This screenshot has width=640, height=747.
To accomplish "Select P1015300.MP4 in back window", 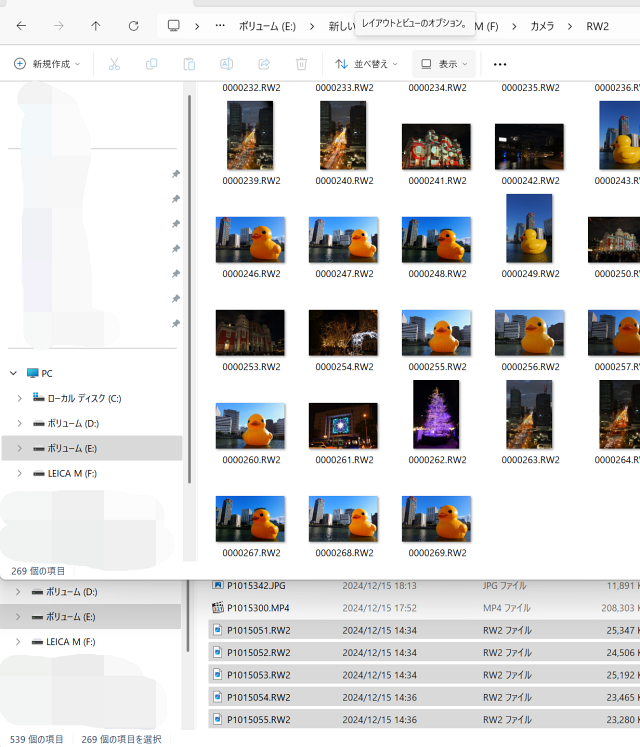I will coord(258,608).
